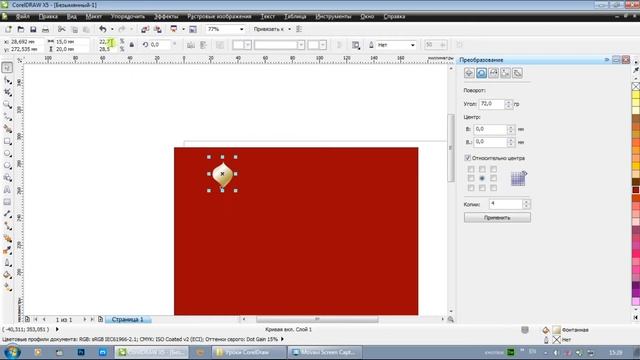Image resolution: width=640 pixels, height=360 pixels.
Task: Open the Растровые изображения menu
Action: [x=219, y=16]
